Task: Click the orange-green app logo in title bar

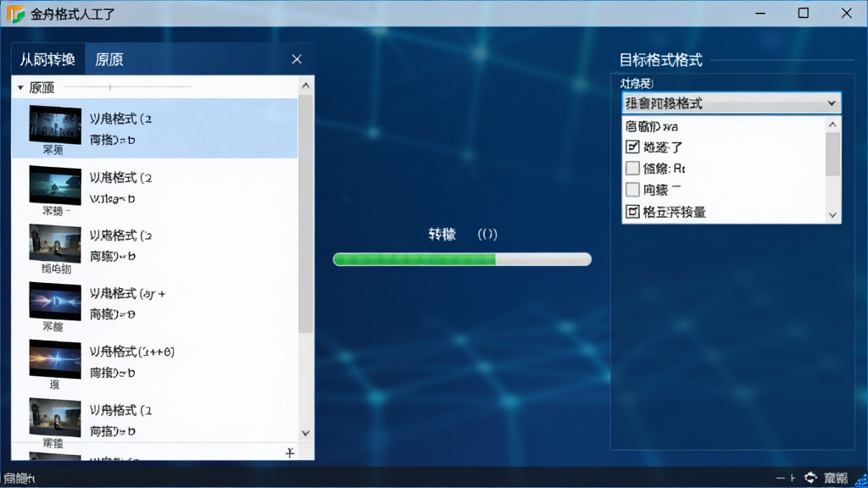Action: [15, 14]
